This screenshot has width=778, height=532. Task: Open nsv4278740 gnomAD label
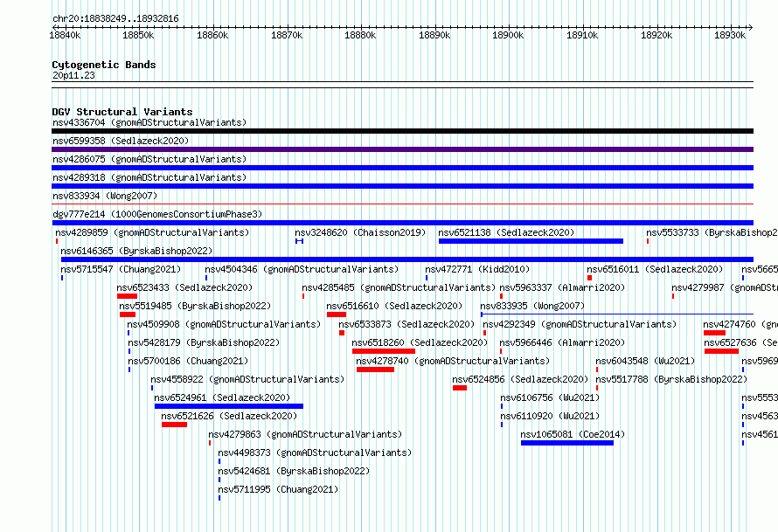pos(453,361)
